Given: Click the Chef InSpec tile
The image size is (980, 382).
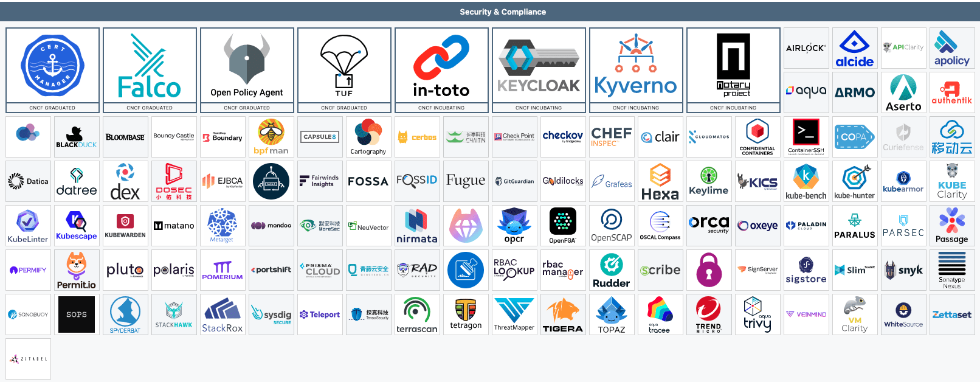Looking at the screenshot, I should coord(612,137).
